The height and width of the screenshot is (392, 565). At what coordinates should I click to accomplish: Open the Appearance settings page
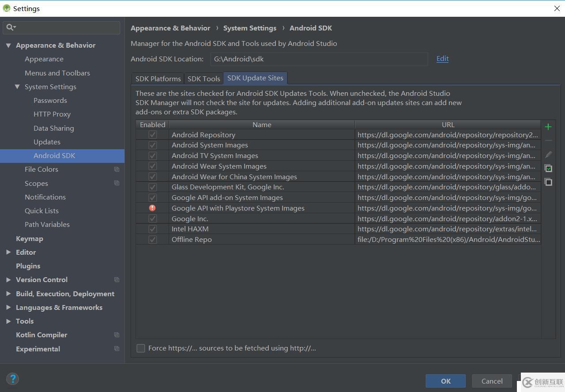point(44,59)
